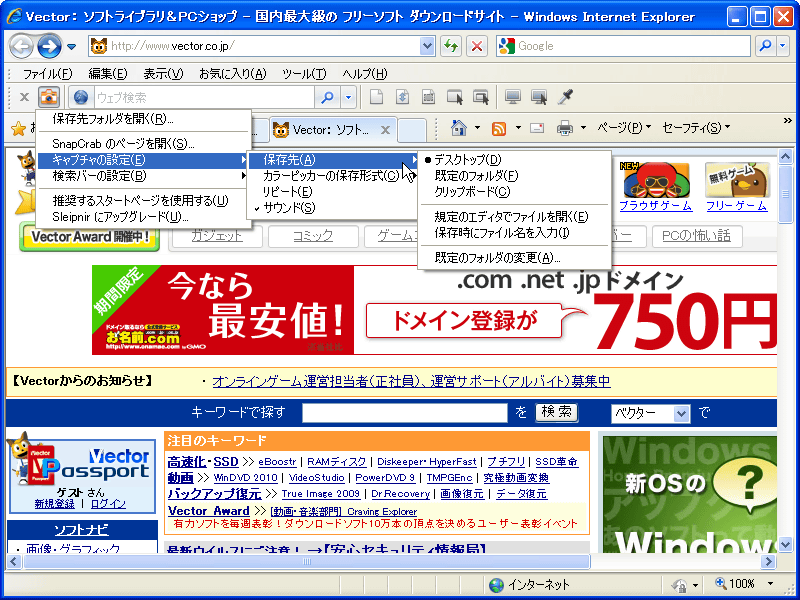Open the ファイル(F) menu

(47, 74)
